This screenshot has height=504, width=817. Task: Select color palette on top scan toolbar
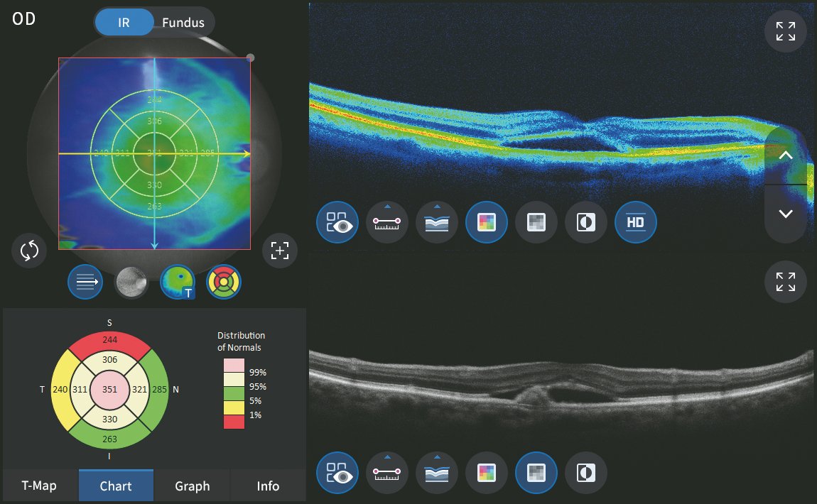click(486, 223)
